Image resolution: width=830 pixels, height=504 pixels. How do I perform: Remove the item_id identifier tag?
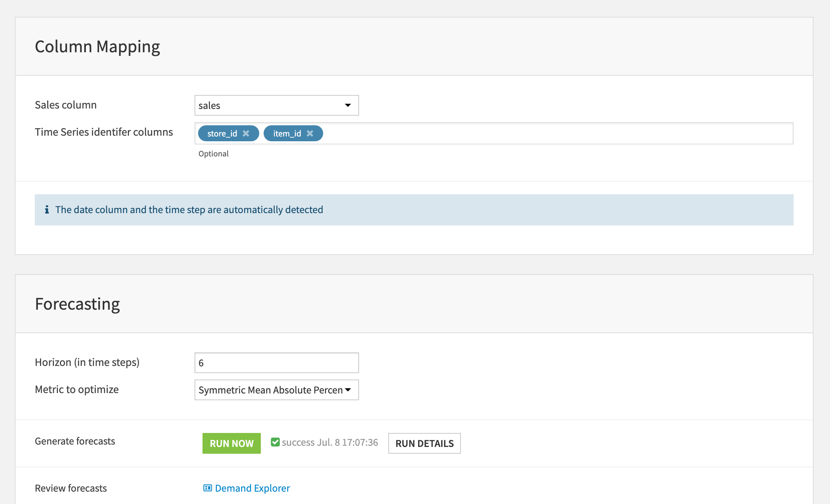pos(310,133)
